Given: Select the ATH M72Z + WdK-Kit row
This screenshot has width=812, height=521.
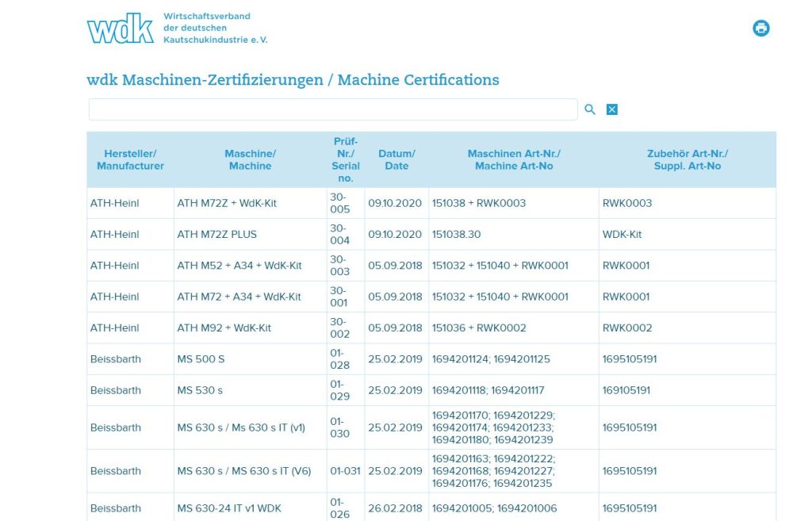Looking at the screenshot, I should 227,203.
